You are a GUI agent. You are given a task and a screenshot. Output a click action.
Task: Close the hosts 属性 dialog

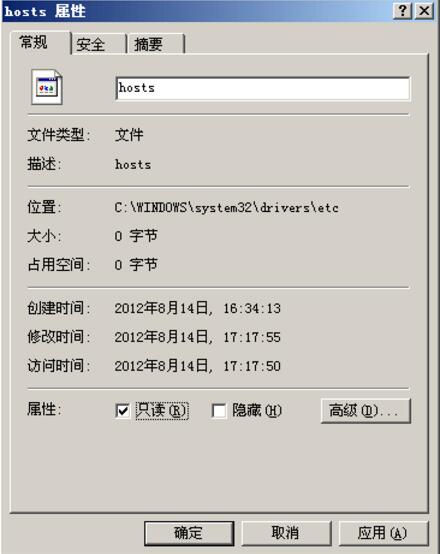(x=424, y=11)
